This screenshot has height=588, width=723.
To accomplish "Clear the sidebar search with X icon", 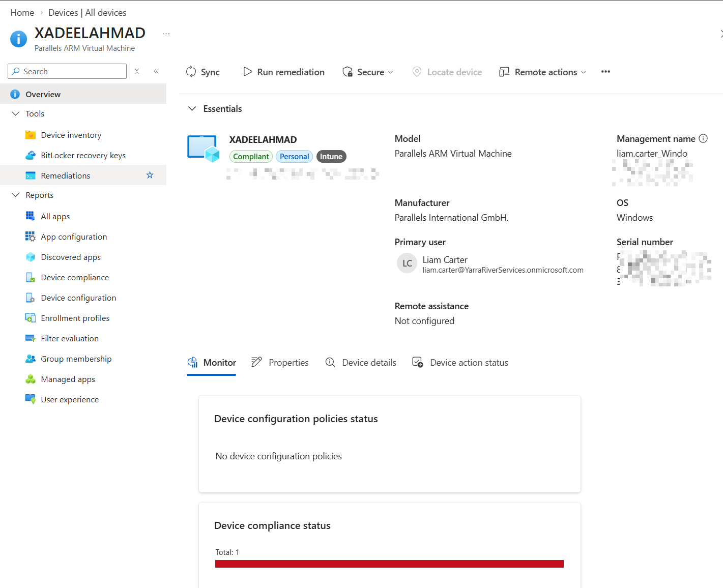I will click(137, 71).
